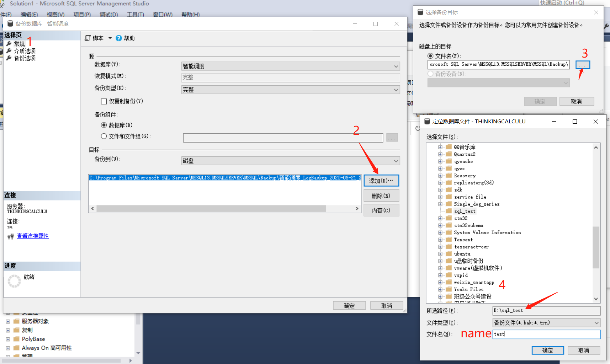Image resolution: width=610 pixels, height=364 pixels.
Task: Select the backup destination path entry
Action: tap(225, 178)
